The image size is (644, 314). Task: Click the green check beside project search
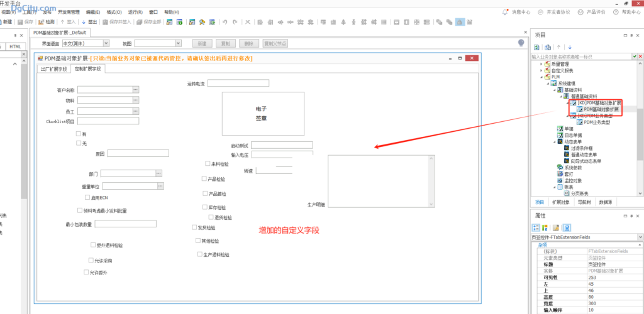[635, 56]
